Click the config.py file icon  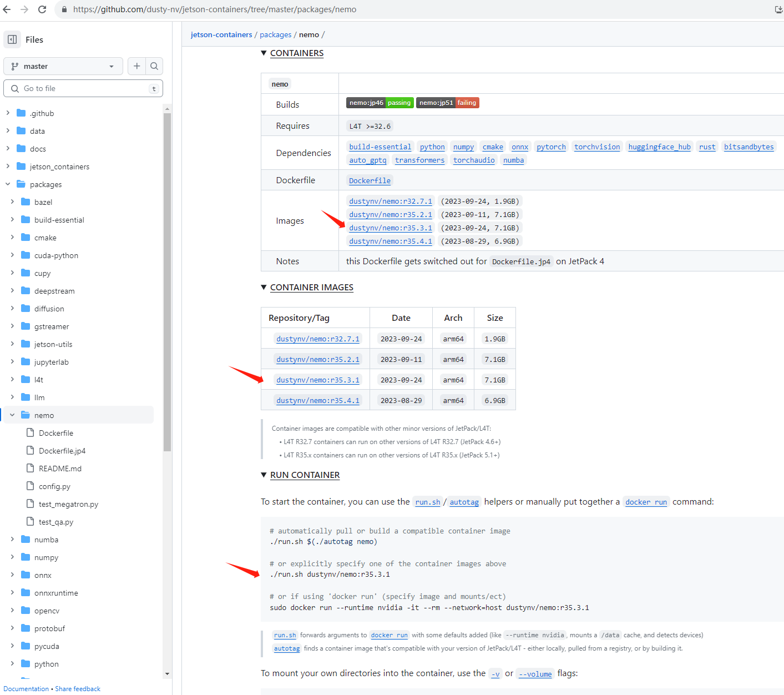(31, 486)
